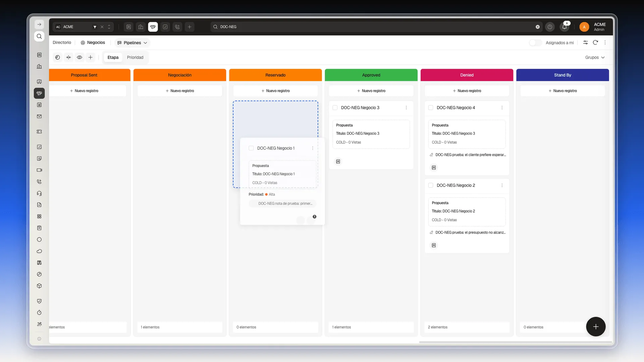Open the three-dot menu on Negocio 2

[502, 185]
